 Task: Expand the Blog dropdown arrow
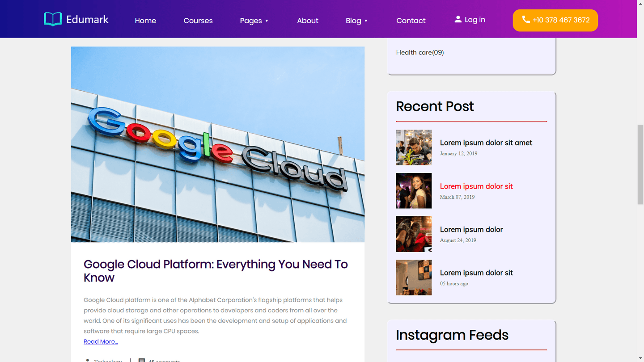(x=366, y=21)
